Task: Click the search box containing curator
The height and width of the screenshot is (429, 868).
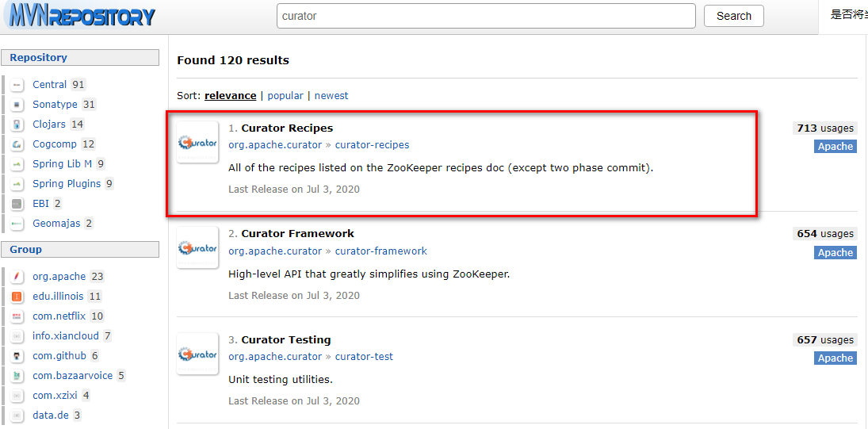Action: 486,16
